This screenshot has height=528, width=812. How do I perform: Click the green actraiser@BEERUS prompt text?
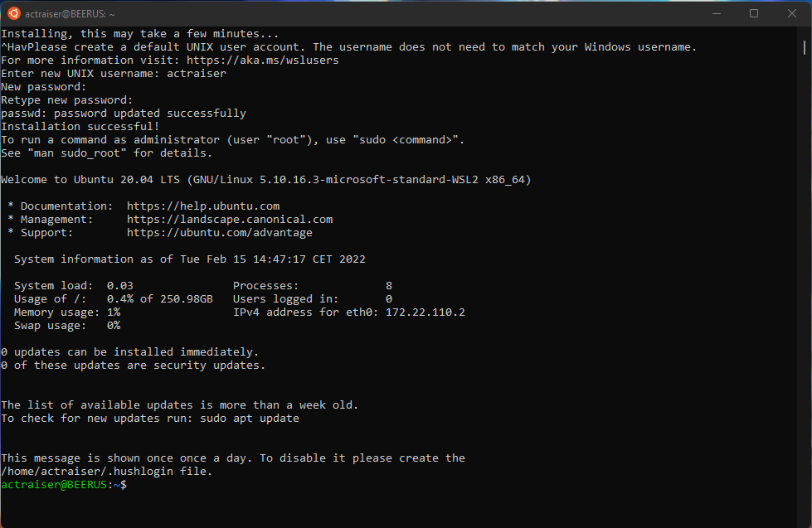coord(54,485)
